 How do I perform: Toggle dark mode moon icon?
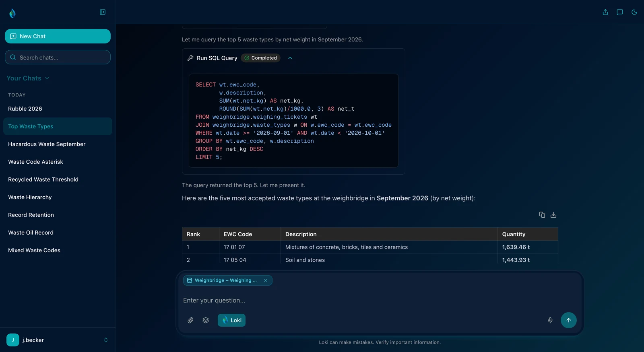pos(634,12)
